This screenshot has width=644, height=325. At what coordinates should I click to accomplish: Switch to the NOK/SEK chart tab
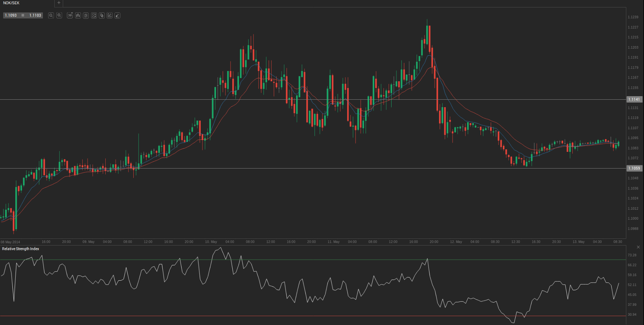coord(11,3)
